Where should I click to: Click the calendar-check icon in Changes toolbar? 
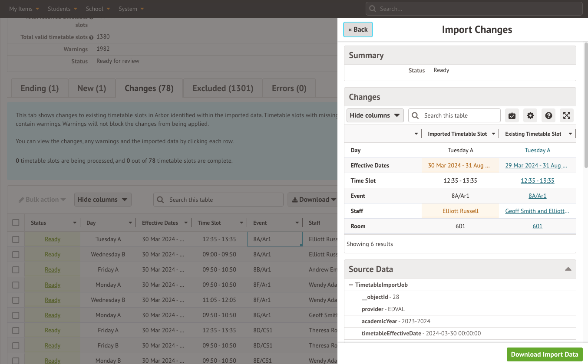512,115
